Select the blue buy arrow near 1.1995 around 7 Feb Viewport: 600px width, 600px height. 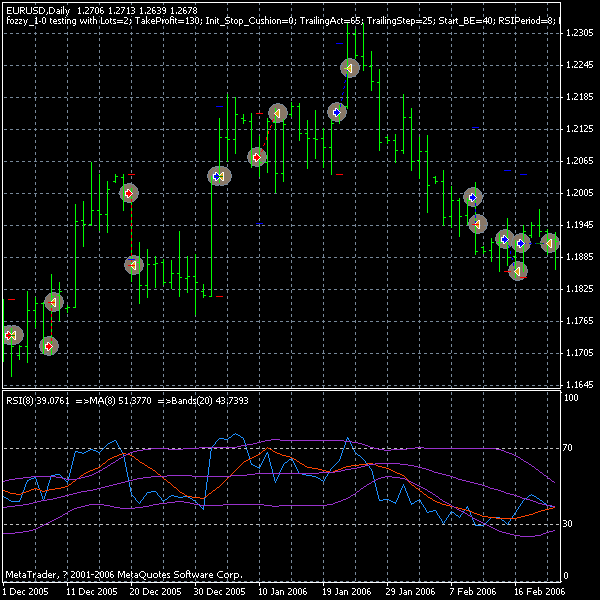473,197
